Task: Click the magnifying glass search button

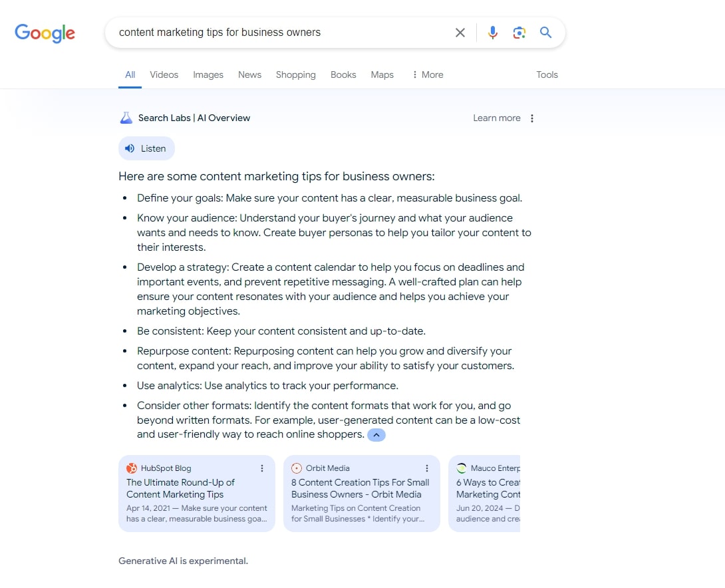Action: click(x=545, y=33)
